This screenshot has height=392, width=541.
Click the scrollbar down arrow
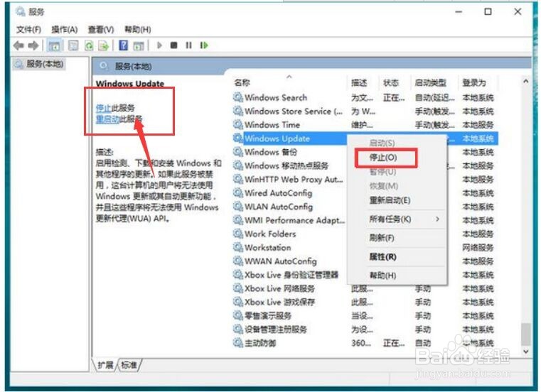(x=525, y=352)
